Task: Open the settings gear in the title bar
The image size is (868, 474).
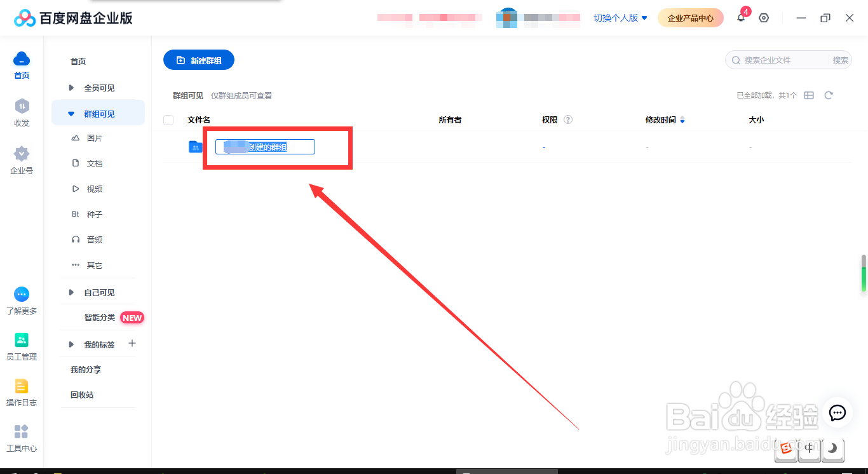Action: pyautogui.click(x=764, y=18)
